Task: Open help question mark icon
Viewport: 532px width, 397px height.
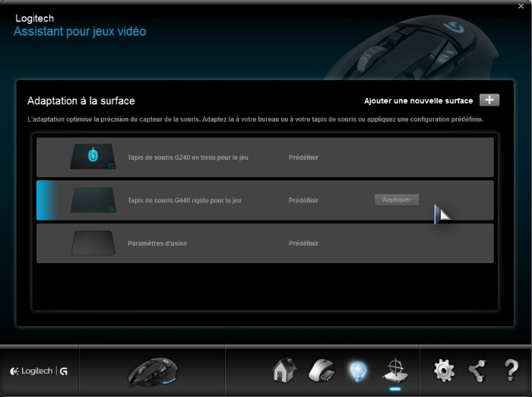Action: click(x=511, y=370)
